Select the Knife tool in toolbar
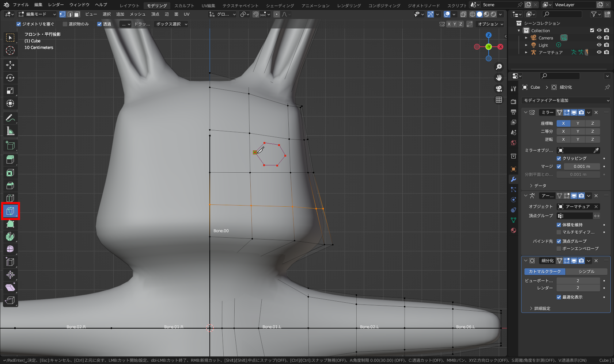This screenshot has width=614, height=364. pos(10,211)
